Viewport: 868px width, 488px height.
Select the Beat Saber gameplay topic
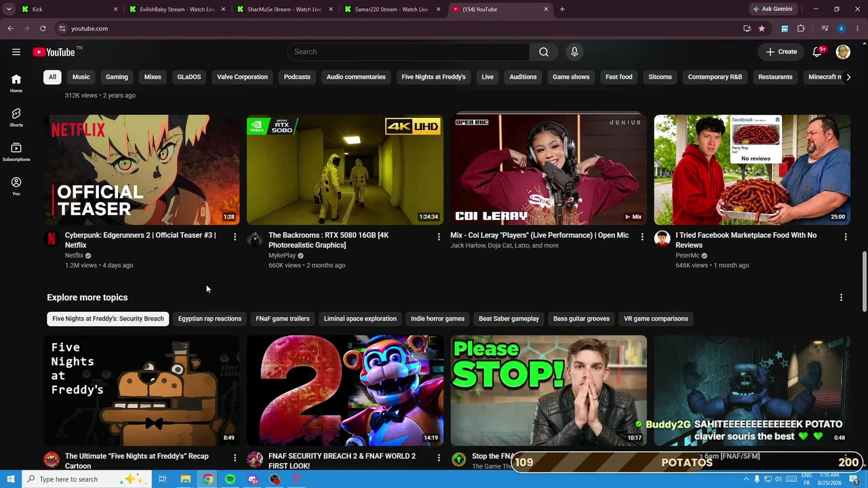tap(509, 319)
